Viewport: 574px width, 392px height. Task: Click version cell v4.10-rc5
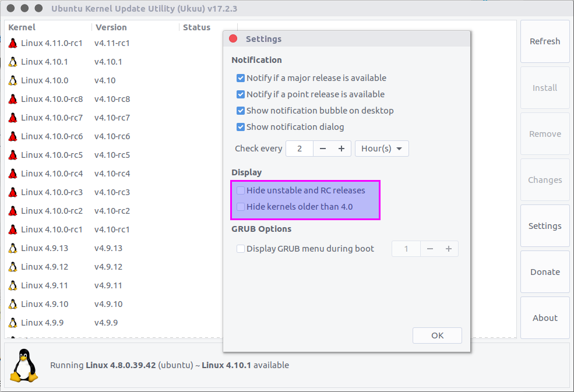(112, 155)
